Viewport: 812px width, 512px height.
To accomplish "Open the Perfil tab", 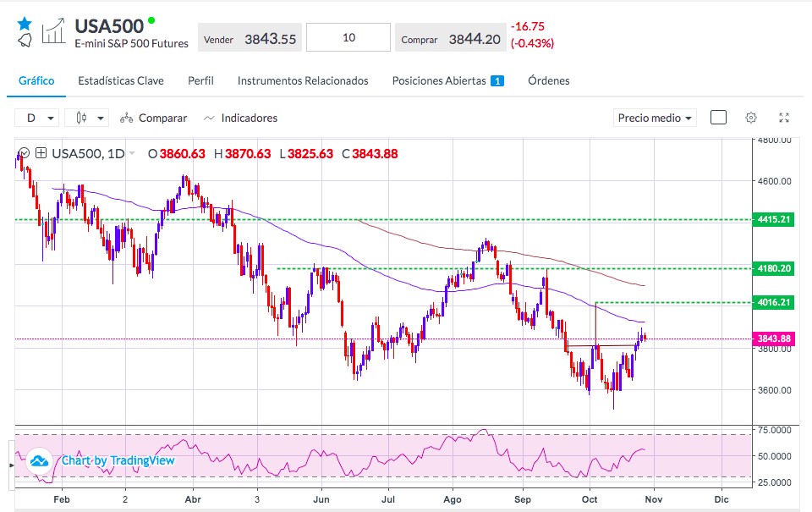I will click(x=200, y=81).
